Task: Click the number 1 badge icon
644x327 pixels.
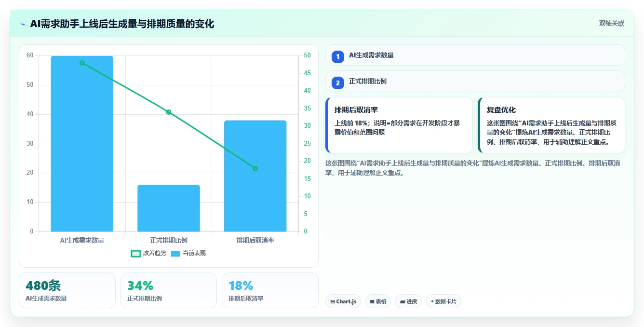Action: pyautogui.click(x=338, y=57)
